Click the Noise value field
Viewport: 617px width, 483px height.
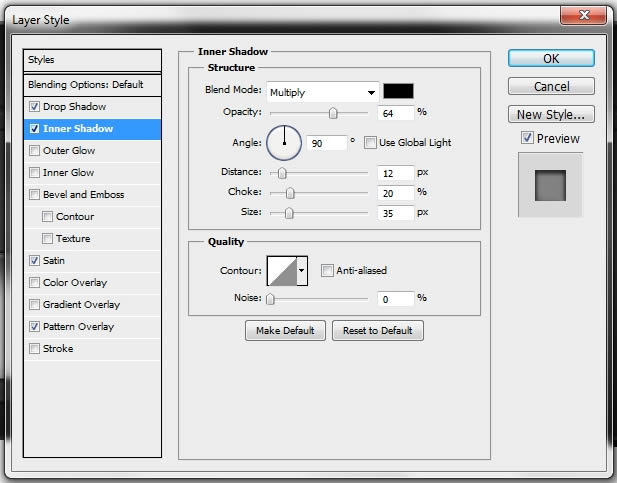pos(396,299)
